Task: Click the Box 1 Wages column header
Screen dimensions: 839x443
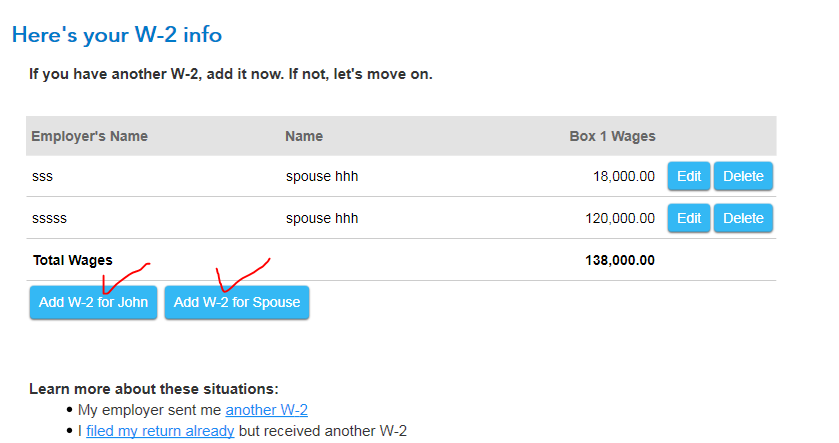Action: click(612, 136)
